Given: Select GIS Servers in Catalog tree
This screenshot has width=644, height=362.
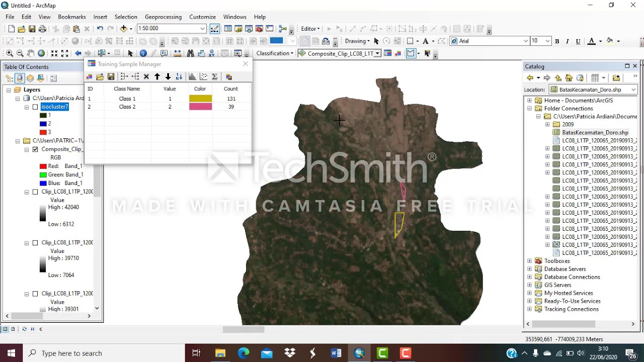Looking at the screenshot, I should coord(558,285).
